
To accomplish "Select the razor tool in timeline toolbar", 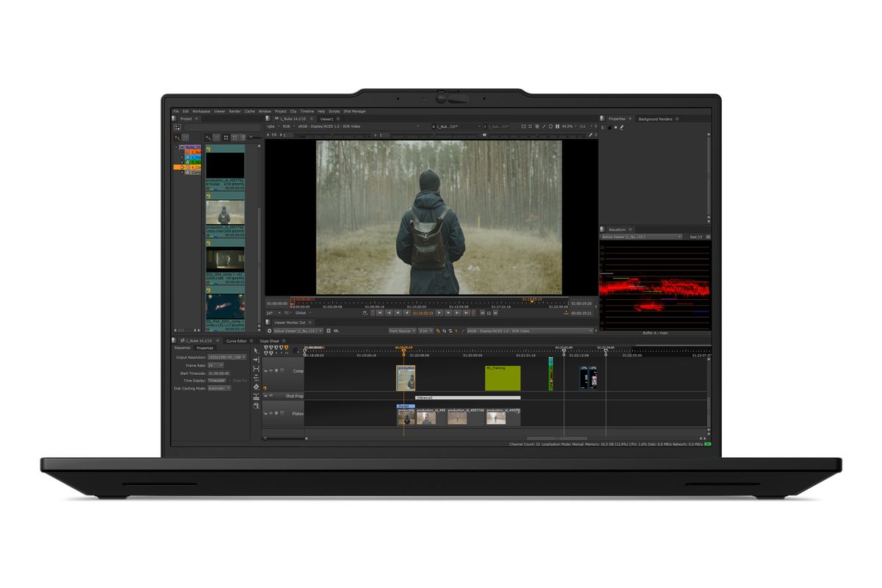I will pyautogui.click(x=257, y=387).
